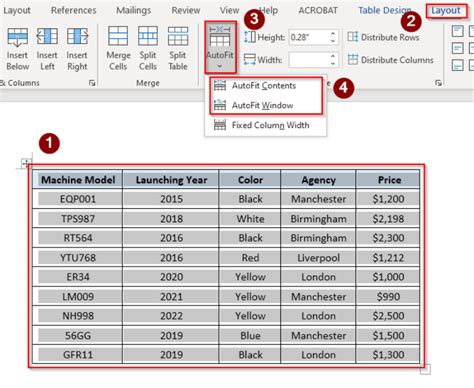Click the LM009 cell
Screen dimensions: 474x388
tap(78, 296)
